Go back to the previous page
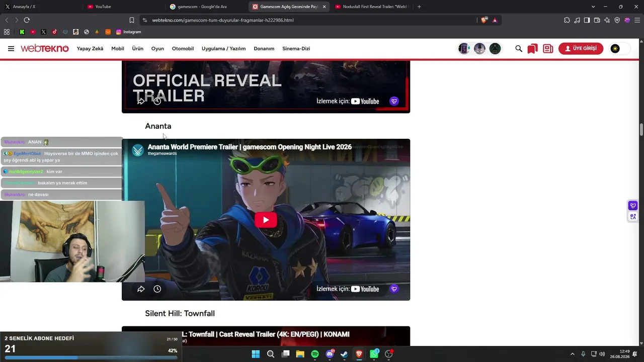Image resolution: width=644 pixels, height=362 pixels. pyautogui.click(x=7, y=20)
